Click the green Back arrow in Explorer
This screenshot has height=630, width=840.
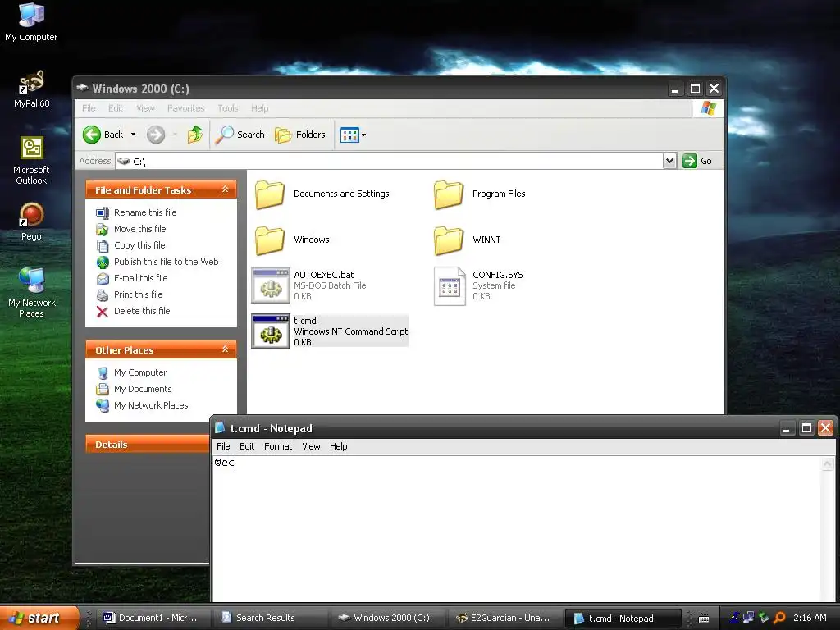(92, 135)
